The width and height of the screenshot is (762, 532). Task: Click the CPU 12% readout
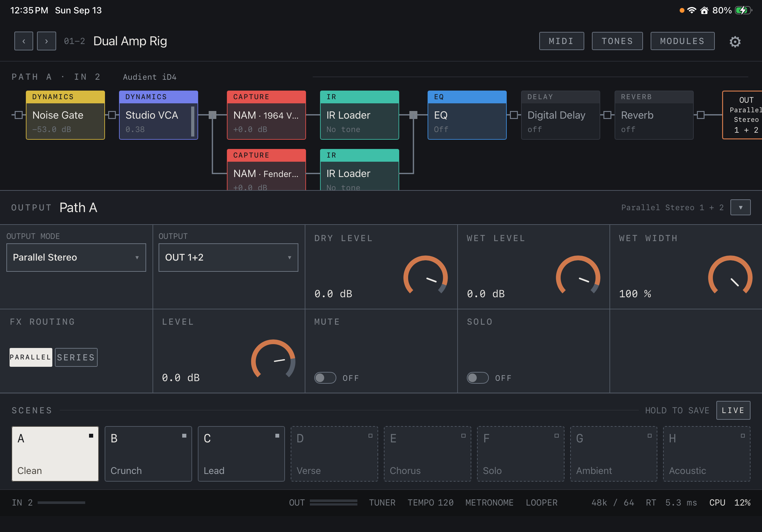[730, 502]
